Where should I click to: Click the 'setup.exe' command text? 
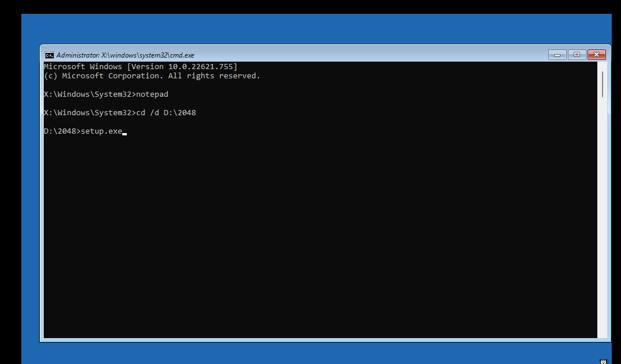tap(101, 131)
